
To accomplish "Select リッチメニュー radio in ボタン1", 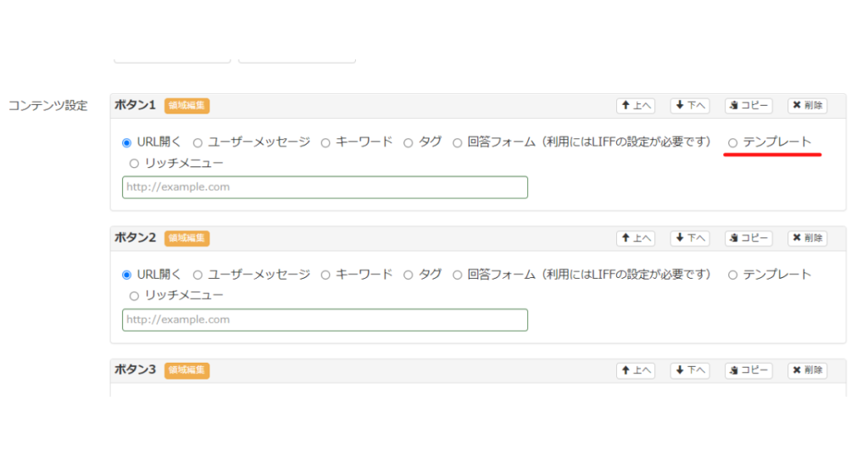I will (x=134, y=164).
